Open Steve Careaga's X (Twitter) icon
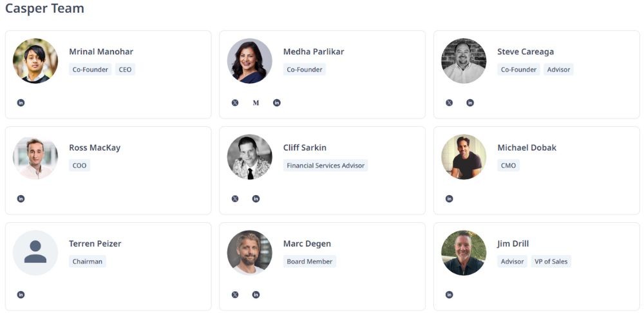 [x=450, y=103]
